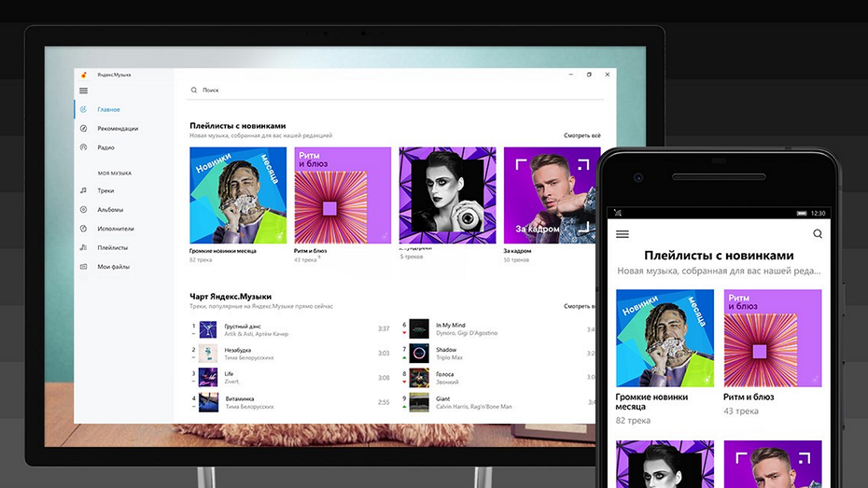This screenshot has width=868, height=488.
Task: Click the Shadow track cover
Action: click(419, 353)
